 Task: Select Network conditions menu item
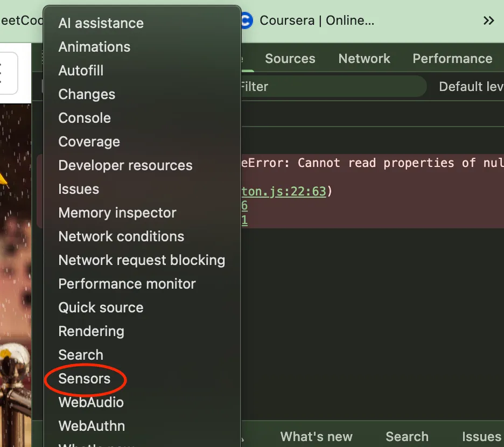click(x=121, y=236)
